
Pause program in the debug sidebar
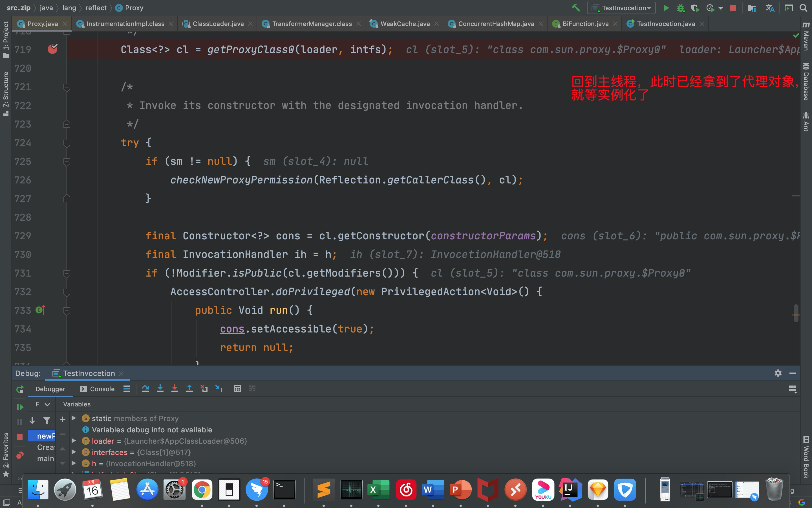[x=20, y=422]
